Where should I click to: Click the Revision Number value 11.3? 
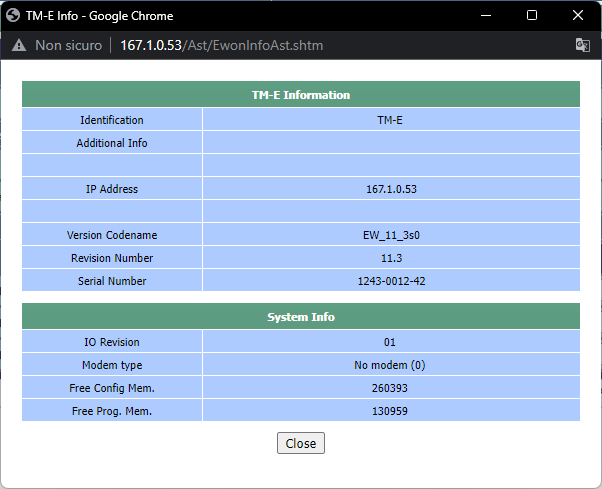(391, 258)
